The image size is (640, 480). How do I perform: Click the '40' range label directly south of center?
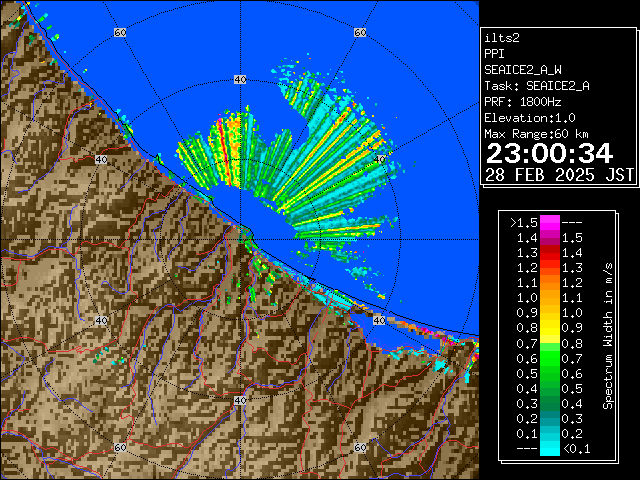240,400
